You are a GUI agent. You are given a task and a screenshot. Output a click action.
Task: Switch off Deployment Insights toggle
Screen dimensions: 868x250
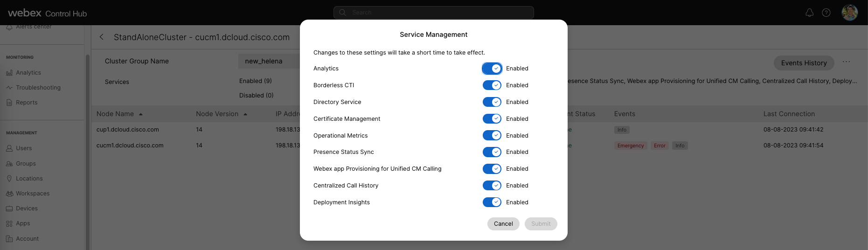[x=492, y=202]
